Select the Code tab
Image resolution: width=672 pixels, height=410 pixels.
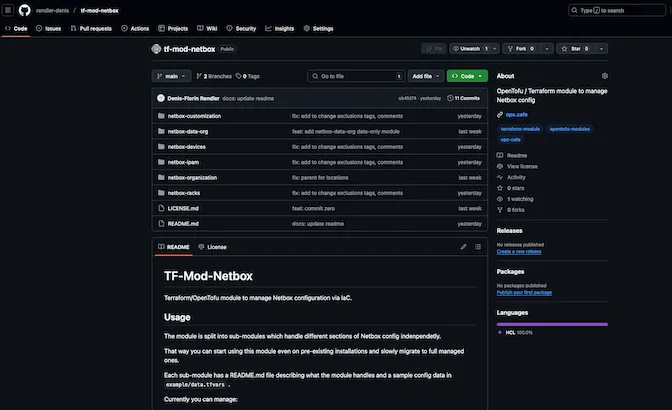tap(16, 29)
